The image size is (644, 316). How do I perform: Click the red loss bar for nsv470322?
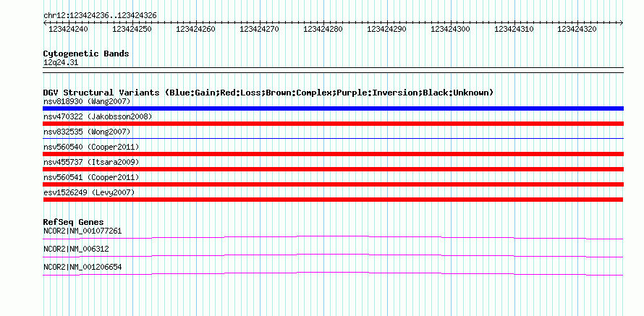pyautogui.click(x=333, y=124)
